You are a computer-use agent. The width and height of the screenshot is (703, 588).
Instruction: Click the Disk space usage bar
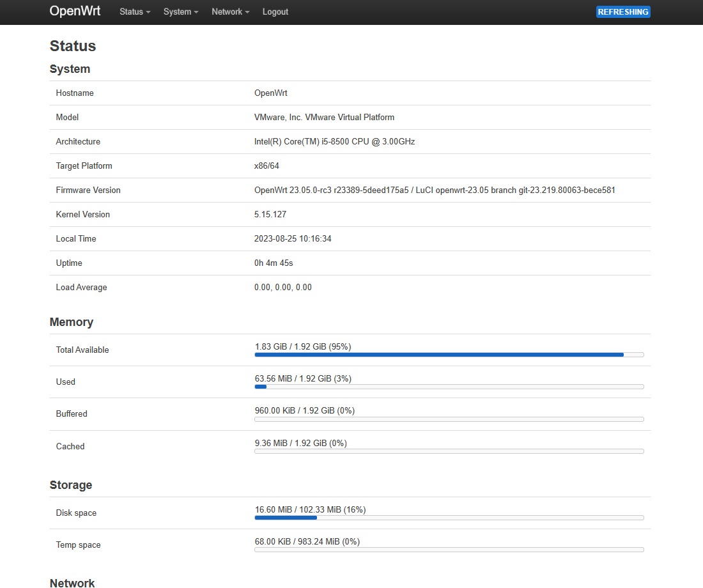click(x=449, y=518)
